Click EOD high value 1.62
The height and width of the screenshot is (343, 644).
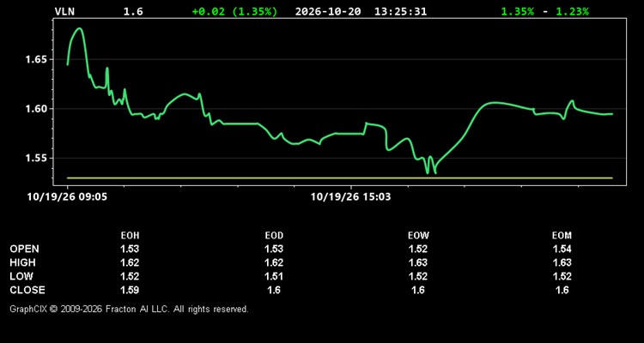(274, 262)
